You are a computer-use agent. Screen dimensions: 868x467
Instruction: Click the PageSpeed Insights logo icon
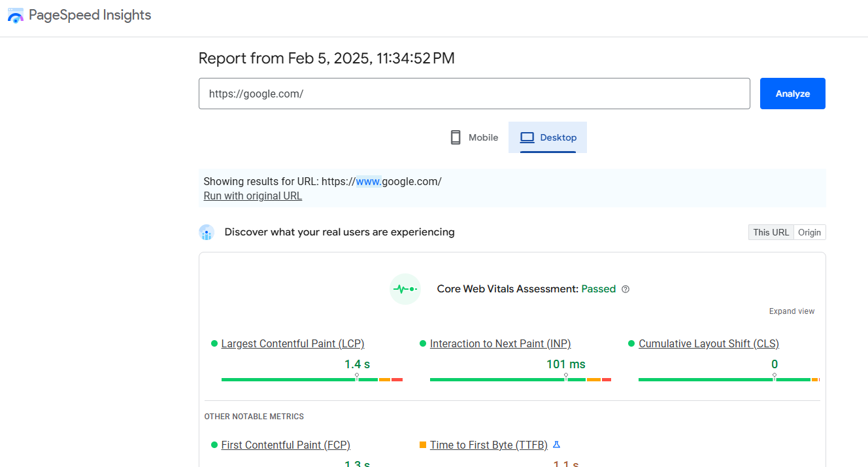tap(16, 16)
